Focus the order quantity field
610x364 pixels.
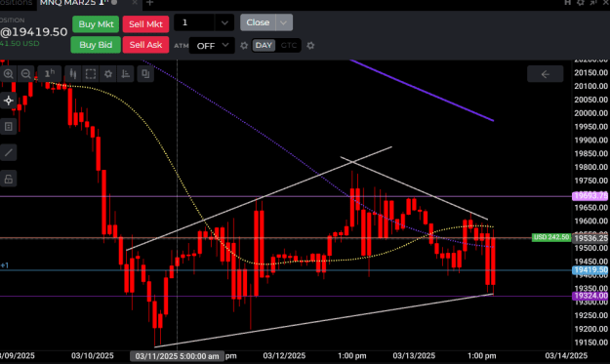pos(194,23)
